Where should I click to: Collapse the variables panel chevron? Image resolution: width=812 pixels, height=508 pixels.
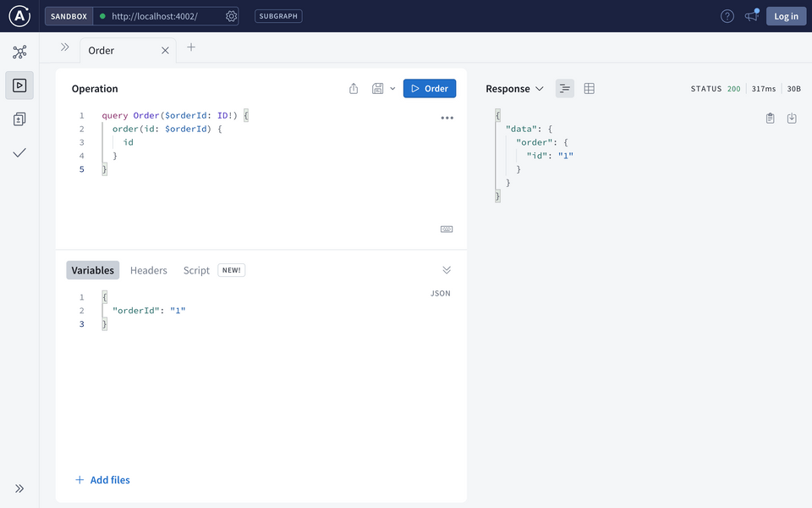447,270
